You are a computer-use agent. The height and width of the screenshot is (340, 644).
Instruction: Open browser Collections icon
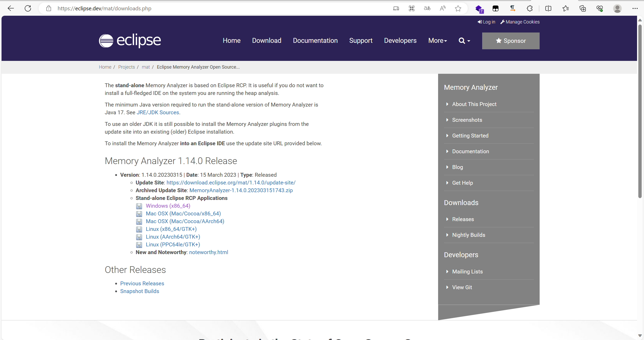[x=582, y=9]
